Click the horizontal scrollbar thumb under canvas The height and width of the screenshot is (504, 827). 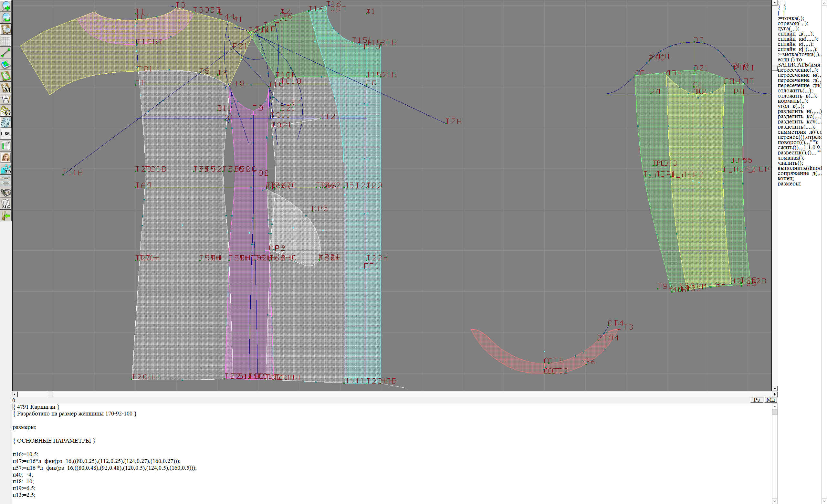50,394
